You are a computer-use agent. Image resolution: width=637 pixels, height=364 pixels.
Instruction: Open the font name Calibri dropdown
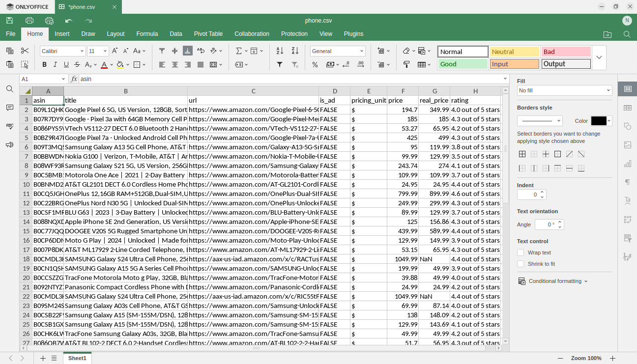82,51
